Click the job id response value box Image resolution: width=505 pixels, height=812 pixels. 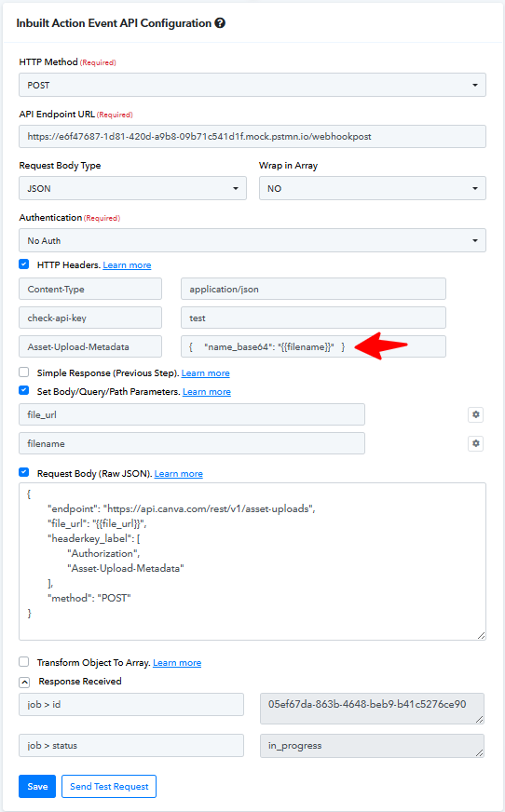pyautogui.click(x=372, y=708)
